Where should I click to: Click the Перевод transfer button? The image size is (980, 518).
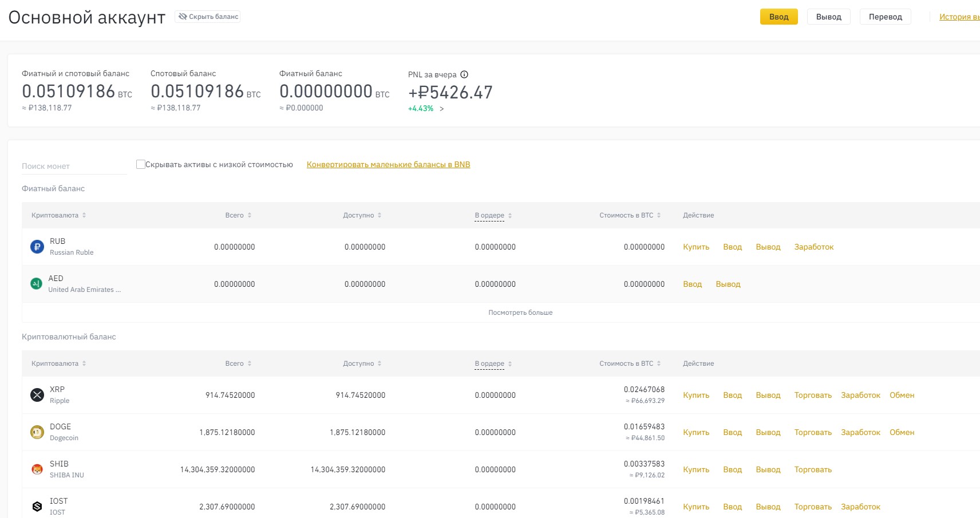(885, 17)
